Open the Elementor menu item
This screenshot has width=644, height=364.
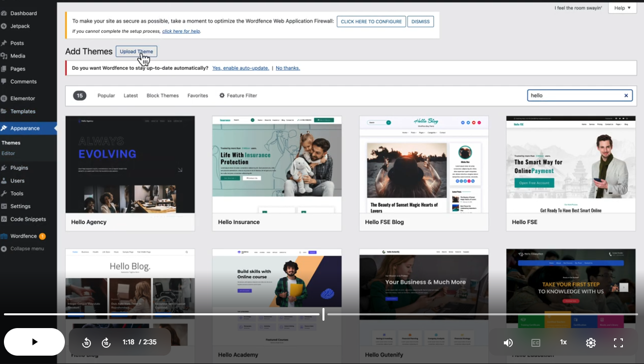coord(23,98)
